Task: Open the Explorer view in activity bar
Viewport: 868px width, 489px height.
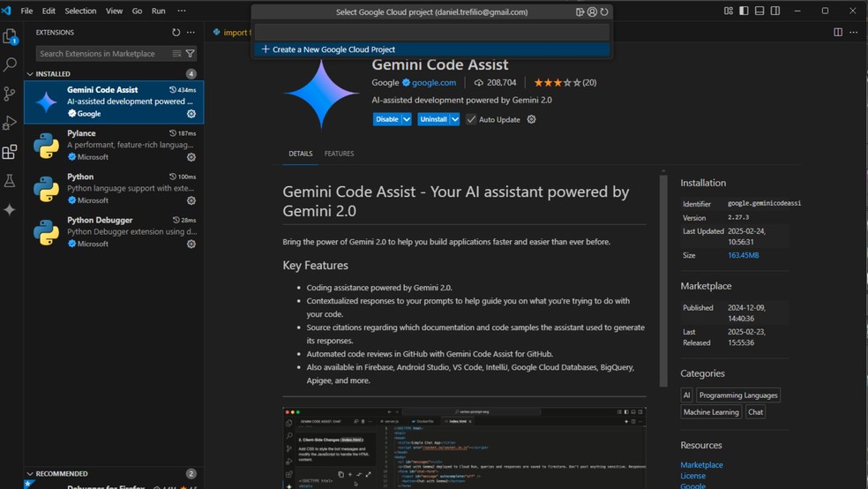Action: pos(10,37)
